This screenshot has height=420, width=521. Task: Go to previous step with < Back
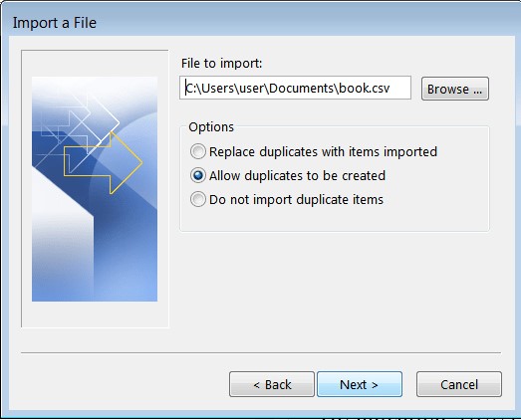pos(272,384)
